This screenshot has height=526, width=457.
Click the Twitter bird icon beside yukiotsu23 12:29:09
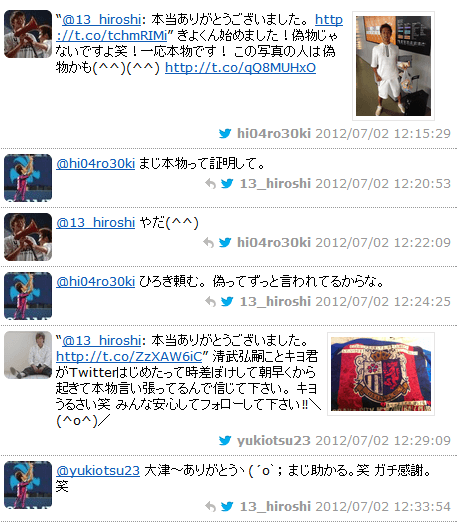pyautogui.click(x=225, y=440)
